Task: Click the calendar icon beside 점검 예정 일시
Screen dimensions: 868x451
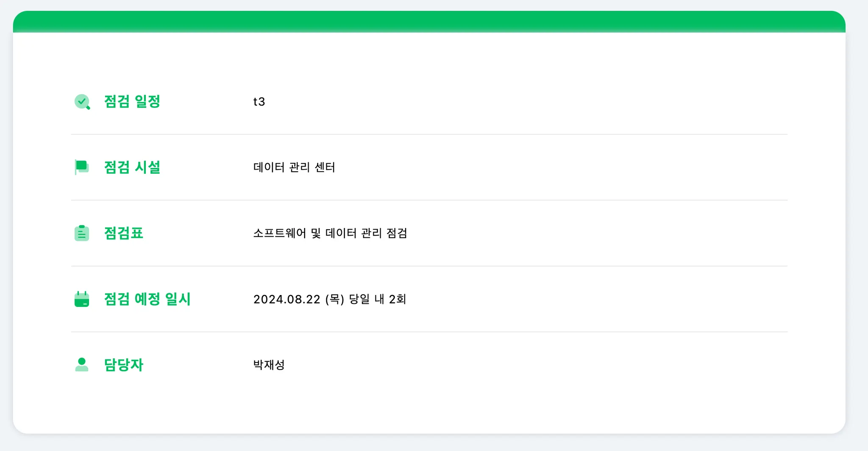Action: pyautogui.click(x=82, y=299)
